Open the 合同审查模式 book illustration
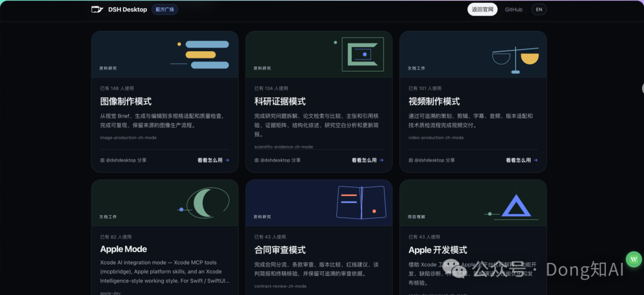Image resolution: width=644 pixels, height=295 pixels. click(361, 202)
